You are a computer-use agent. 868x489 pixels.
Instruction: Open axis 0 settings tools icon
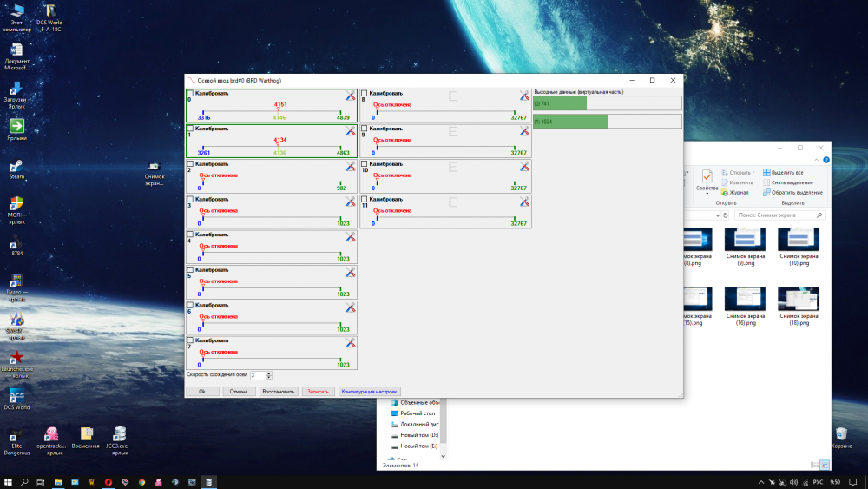coord(351,96)
